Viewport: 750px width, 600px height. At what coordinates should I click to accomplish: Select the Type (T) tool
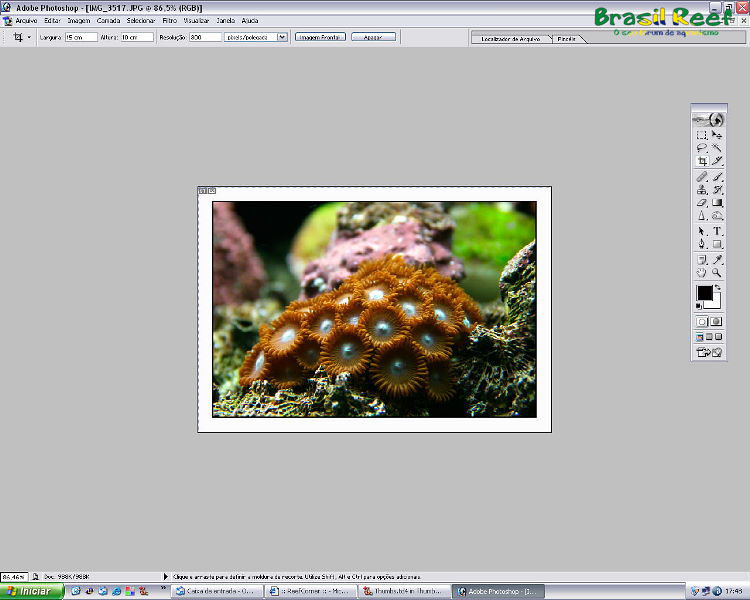(x=717, y=230)
